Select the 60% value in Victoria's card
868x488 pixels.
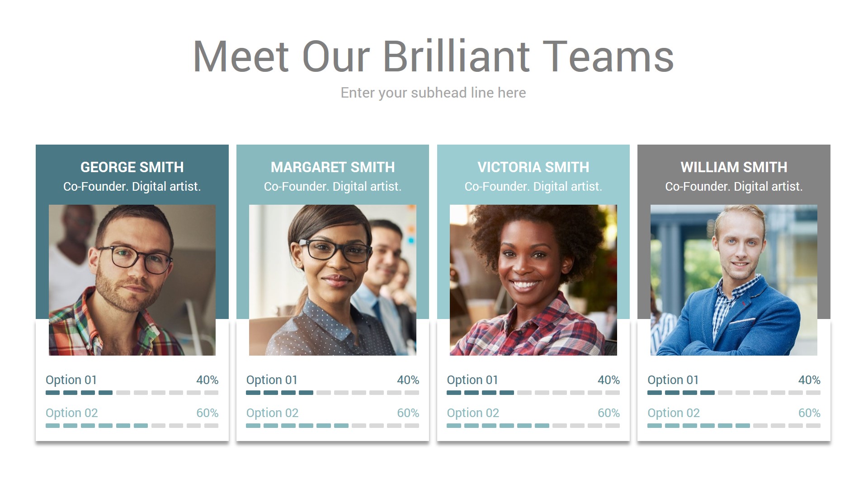609,413
